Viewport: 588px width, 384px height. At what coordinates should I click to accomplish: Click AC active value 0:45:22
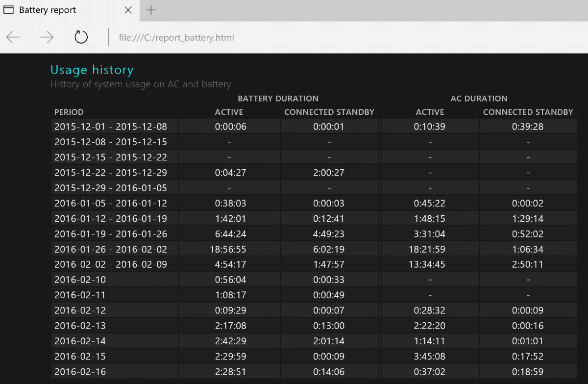[430, 204]
